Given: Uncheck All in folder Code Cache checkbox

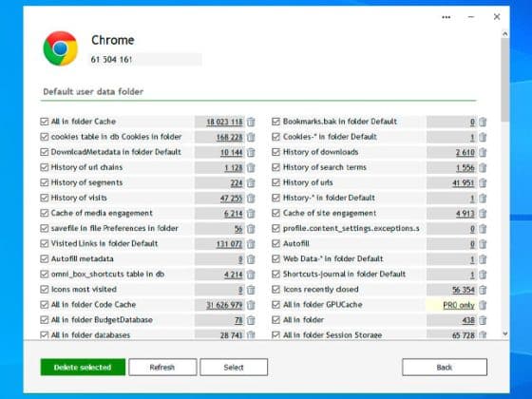Looking at the screenshot, I should pos(44,305).
